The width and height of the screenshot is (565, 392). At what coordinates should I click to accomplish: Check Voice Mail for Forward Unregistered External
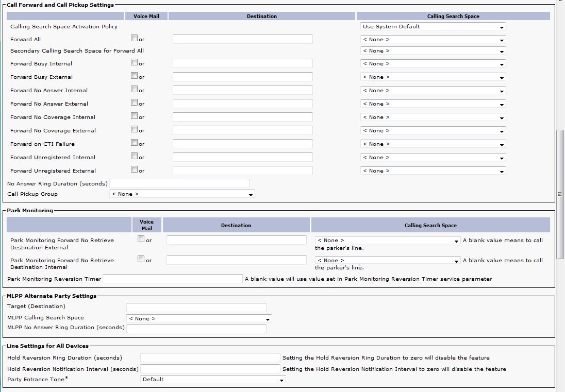(x=134, y=169)
